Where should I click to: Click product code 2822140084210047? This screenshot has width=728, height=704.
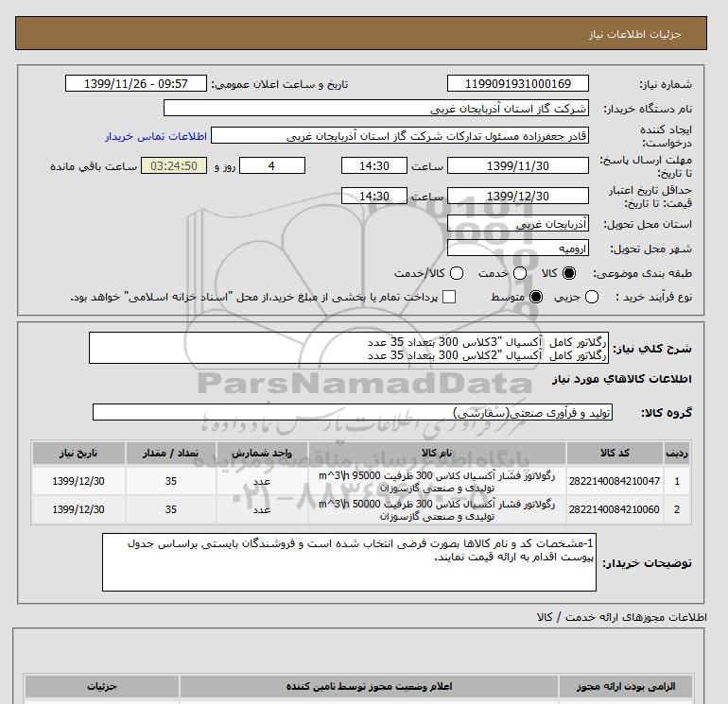click(x=615, y=481)
